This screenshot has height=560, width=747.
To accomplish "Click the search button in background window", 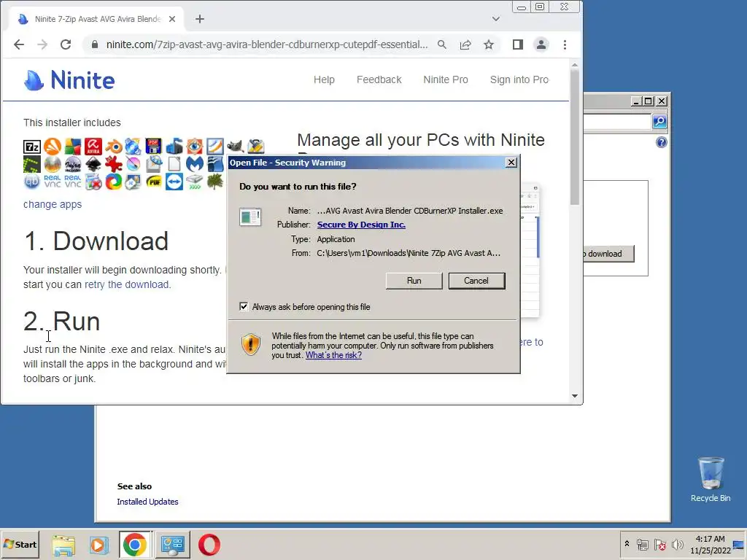I will tap(659, 122).
